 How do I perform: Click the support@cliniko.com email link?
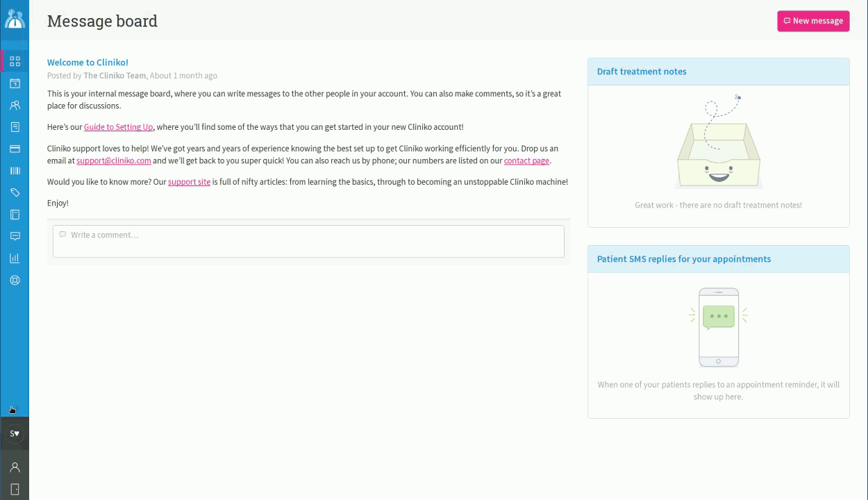(x=114, y=160)
